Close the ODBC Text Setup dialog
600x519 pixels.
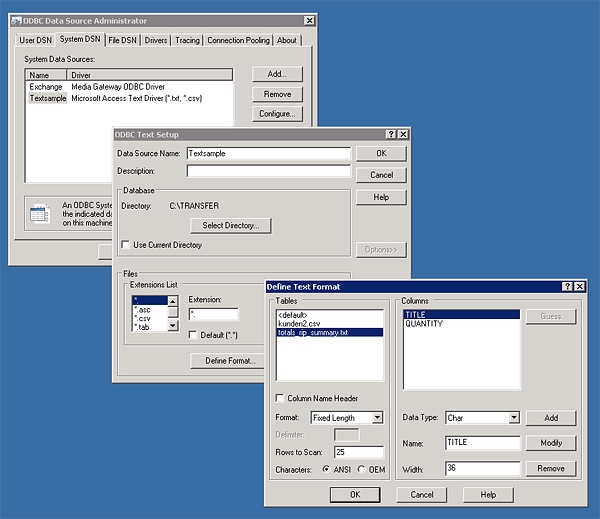(x=403, y=134)
